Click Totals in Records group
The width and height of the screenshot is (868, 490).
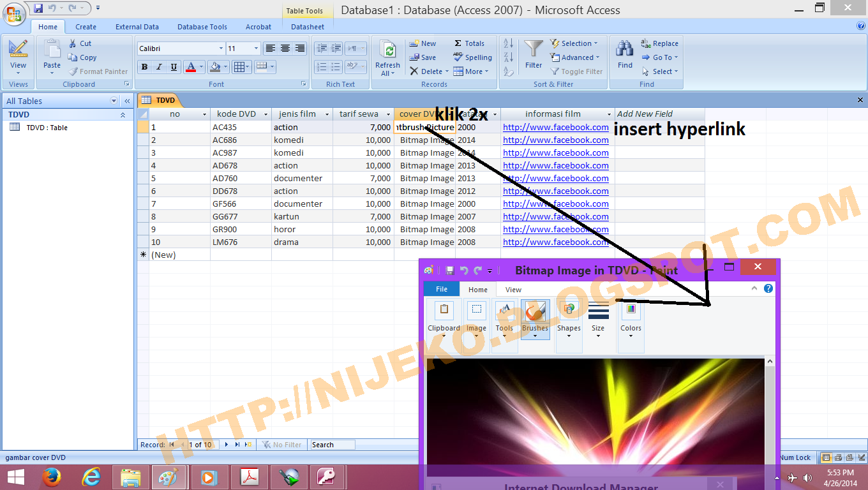469,43
